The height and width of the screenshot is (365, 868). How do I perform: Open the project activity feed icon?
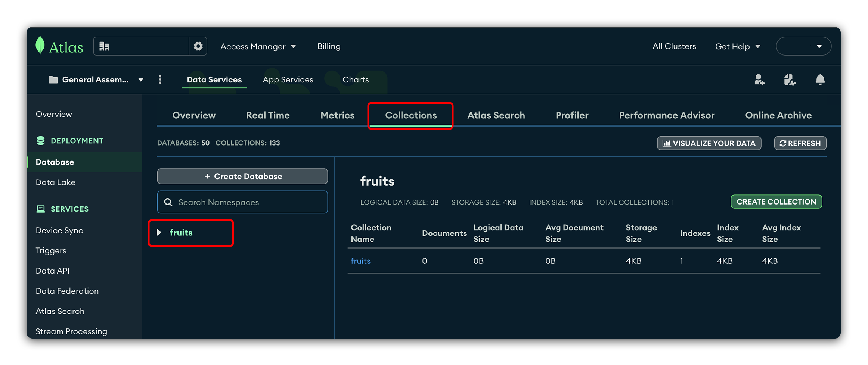pyautogui.click(x=789, y=80)
